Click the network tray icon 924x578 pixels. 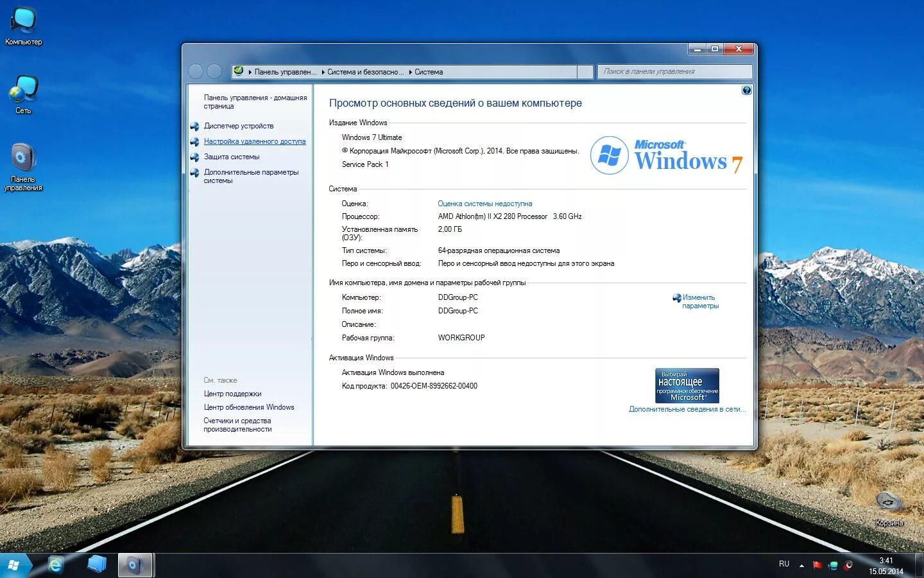click(833, 565)
